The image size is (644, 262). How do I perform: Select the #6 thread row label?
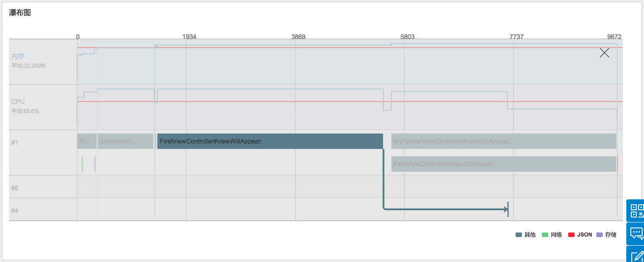pos(15,188)
